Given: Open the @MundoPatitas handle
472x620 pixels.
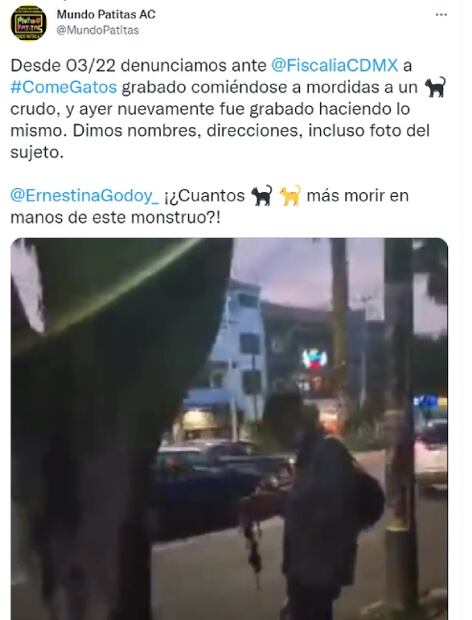Looking at the screenshot, I should click(98, 30).
